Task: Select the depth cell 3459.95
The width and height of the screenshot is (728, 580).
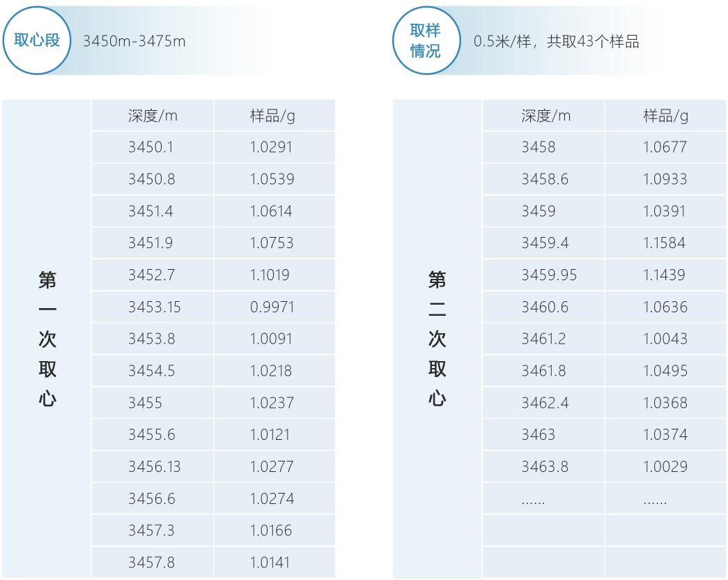Action: pos(549,275)
